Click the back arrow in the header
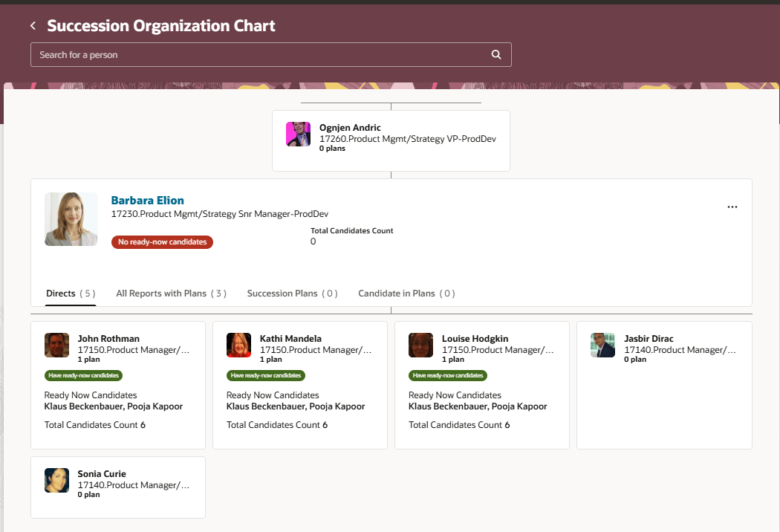 point(33,25)
